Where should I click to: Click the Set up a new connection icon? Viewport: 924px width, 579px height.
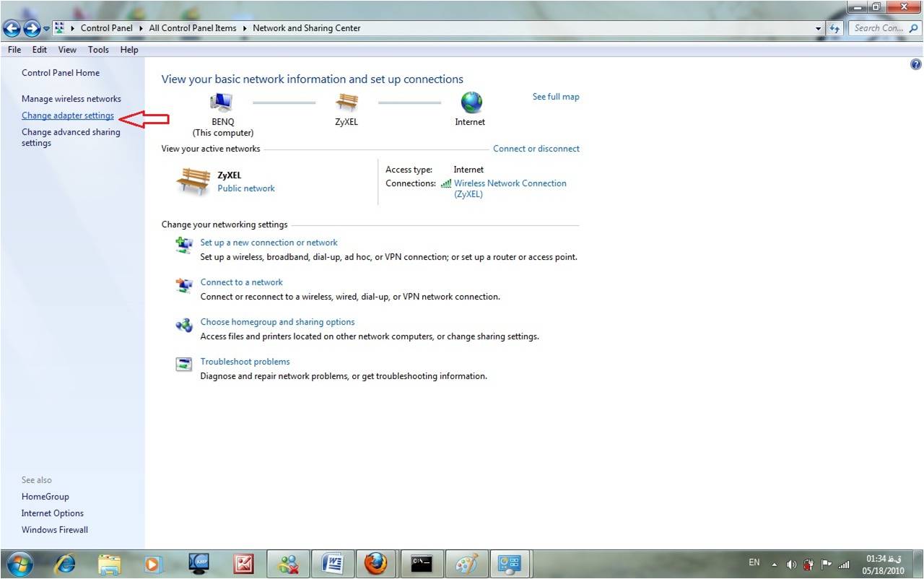click(184, 245)
